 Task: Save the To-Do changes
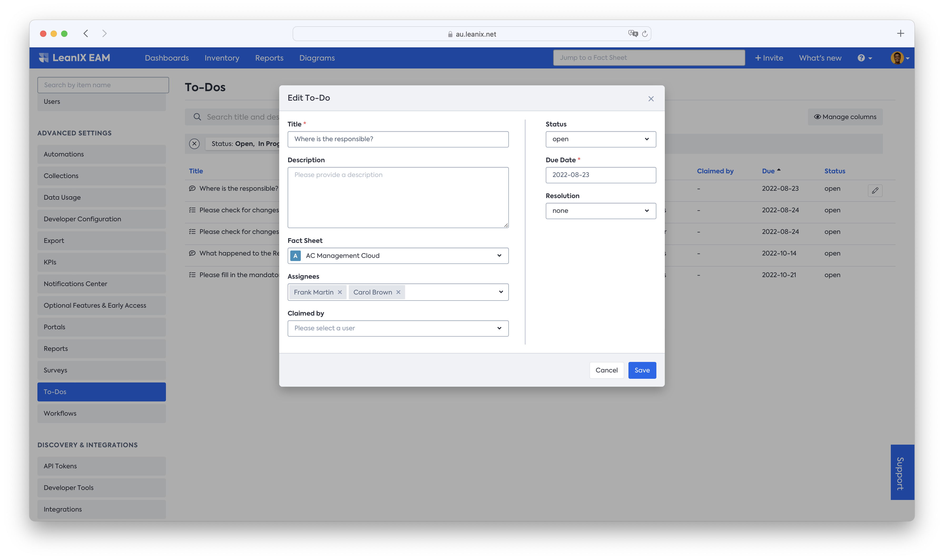[642, 370]
